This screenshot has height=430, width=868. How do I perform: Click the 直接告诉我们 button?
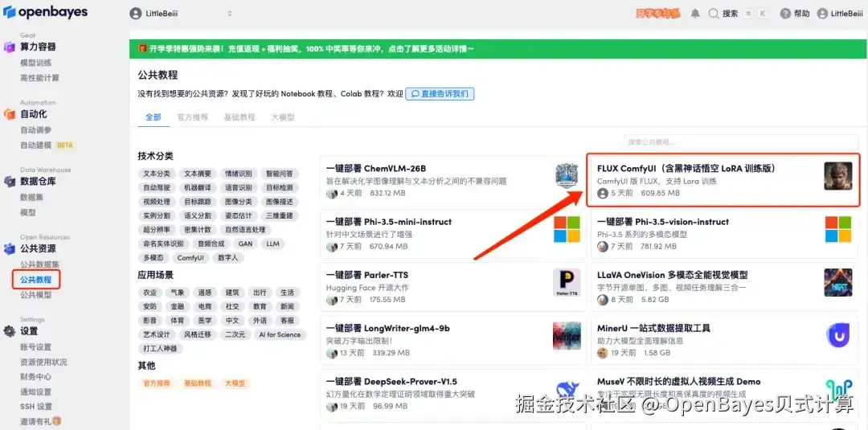(440, 93)
